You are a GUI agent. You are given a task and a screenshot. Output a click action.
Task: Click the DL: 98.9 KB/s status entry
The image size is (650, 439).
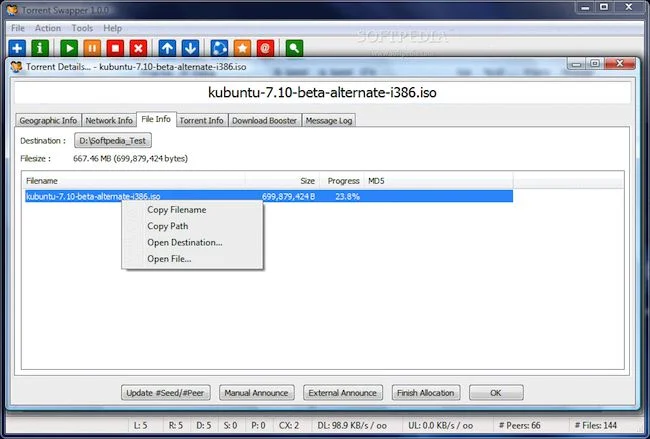pyautogui.click(x=352, y=425)
